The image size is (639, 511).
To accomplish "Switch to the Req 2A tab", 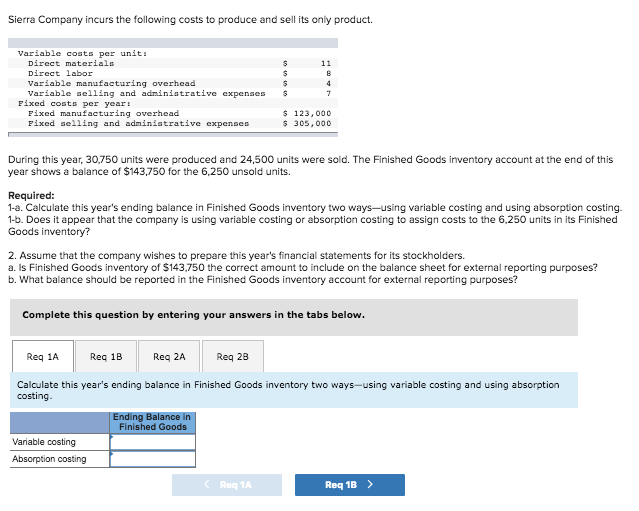I will pos(169,357).
